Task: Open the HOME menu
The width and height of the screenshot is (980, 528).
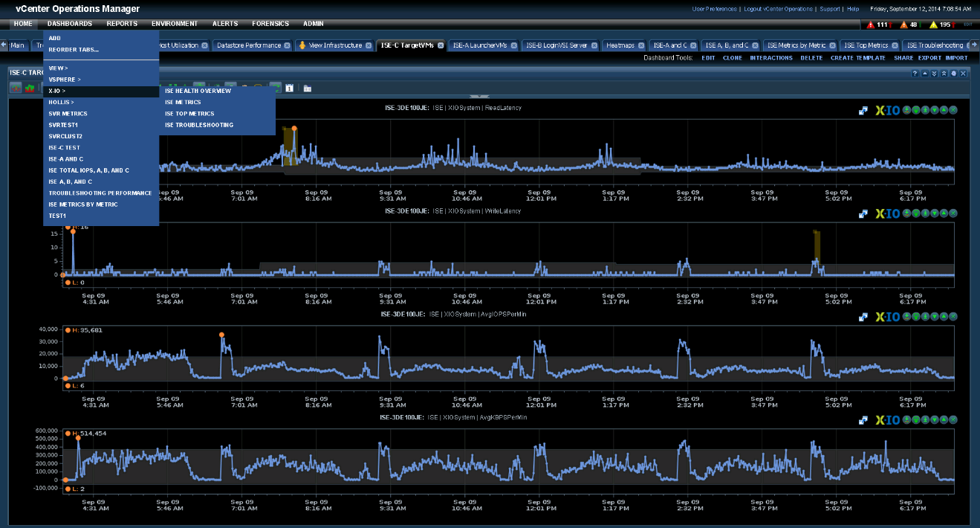Action: pos(23,24)
